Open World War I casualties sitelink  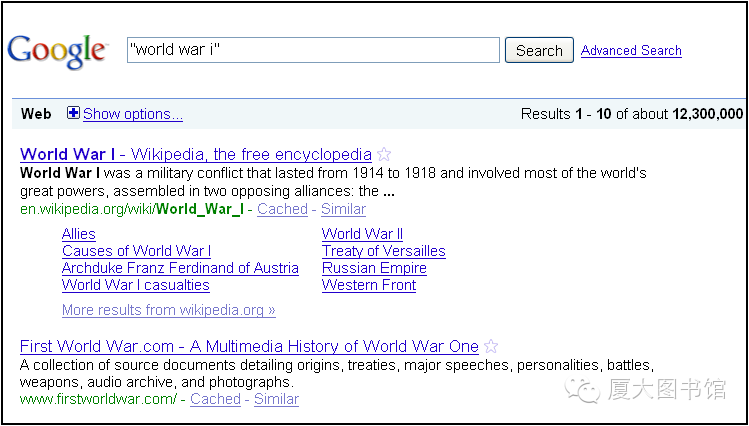(136, 285)
